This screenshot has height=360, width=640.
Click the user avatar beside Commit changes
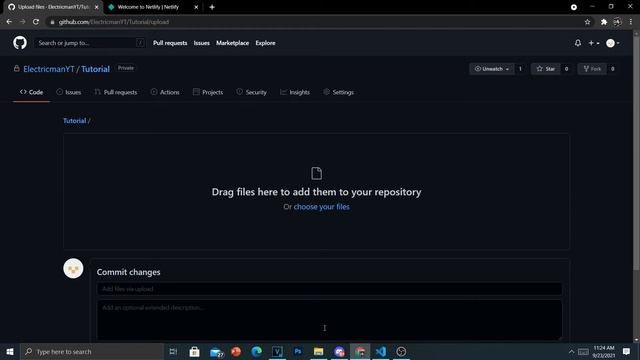coord(73,269)
